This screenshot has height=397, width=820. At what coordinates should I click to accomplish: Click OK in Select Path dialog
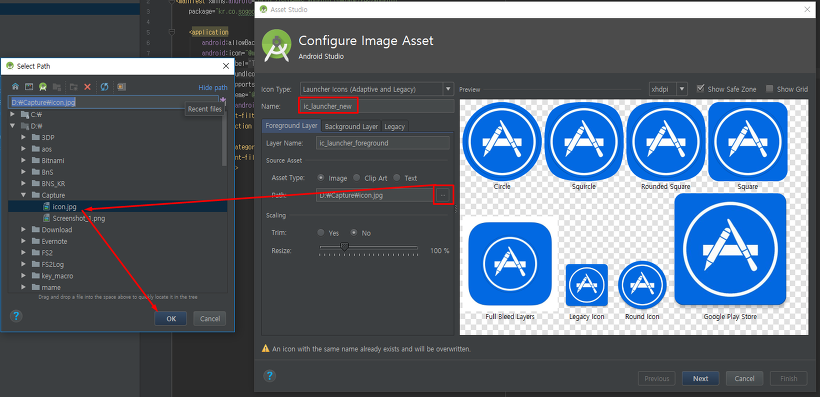click(171, 319)
